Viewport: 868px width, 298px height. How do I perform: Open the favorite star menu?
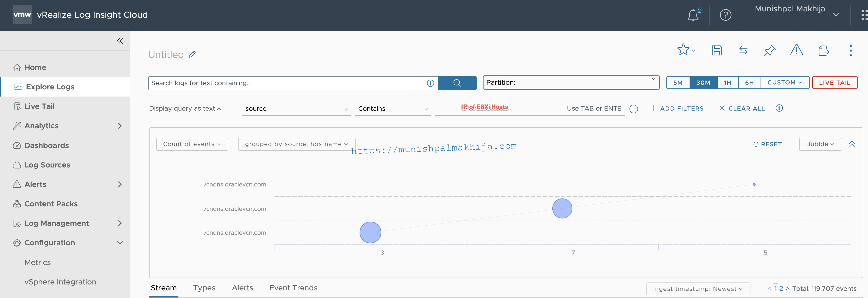[686, 50]
